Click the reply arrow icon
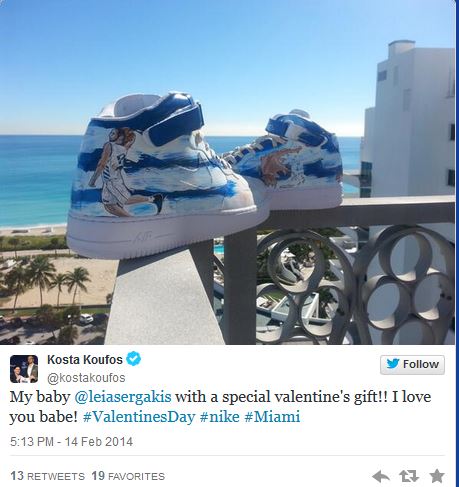 [381, 476]
